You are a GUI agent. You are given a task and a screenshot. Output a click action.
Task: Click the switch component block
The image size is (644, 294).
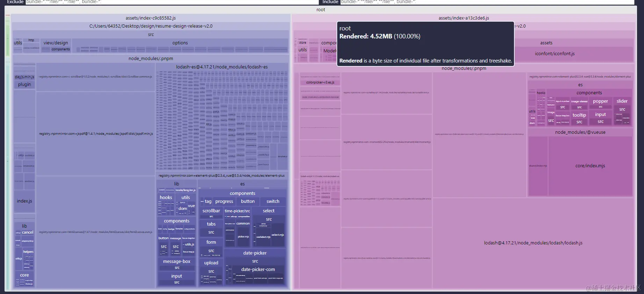pos(273,201)
